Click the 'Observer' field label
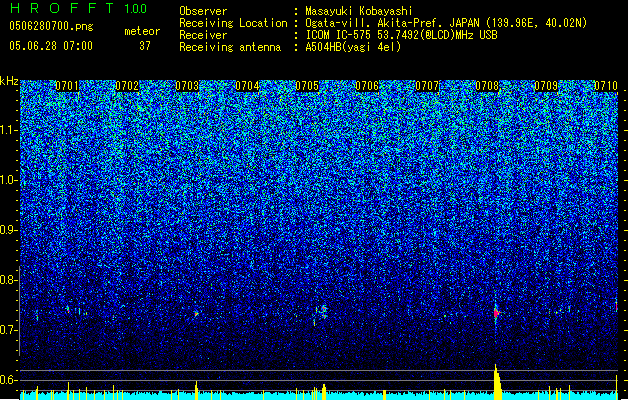The height and width of the screenshot is (400, 629). 203,11
